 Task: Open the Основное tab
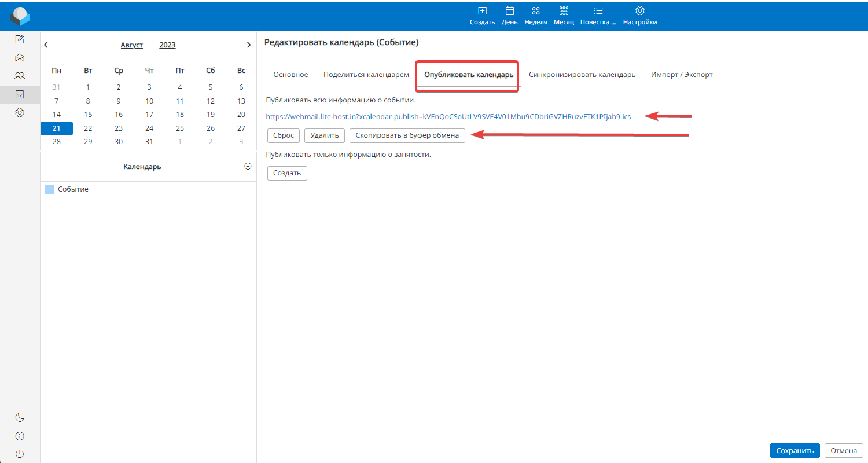click(290, 75)
